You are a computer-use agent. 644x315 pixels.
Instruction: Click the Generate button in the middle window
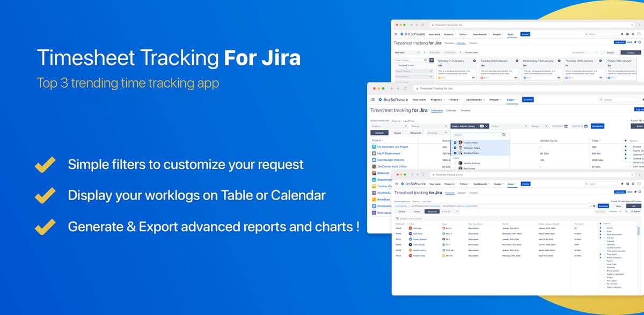pyautogui.click(x=597, y=126)
